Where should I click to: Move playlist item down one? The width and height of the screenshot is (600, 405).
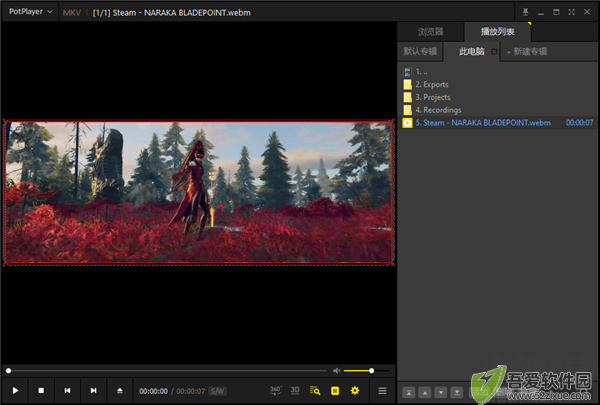441,392
